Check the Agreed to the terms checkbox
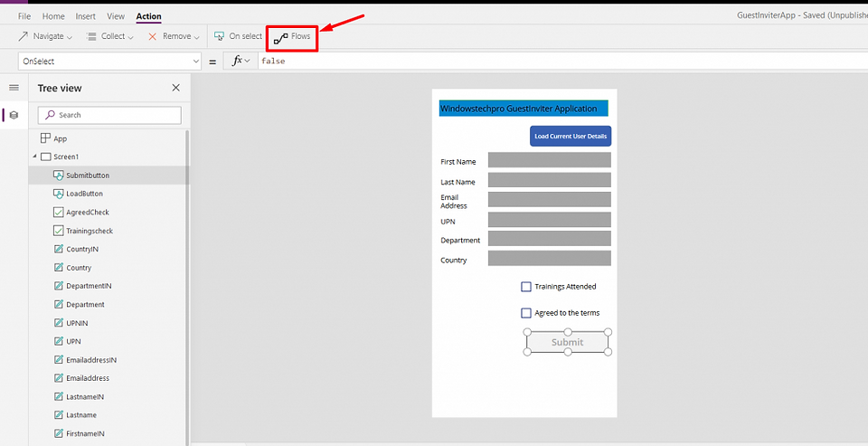This screenshot has width=868, height=446. point(526,313)
